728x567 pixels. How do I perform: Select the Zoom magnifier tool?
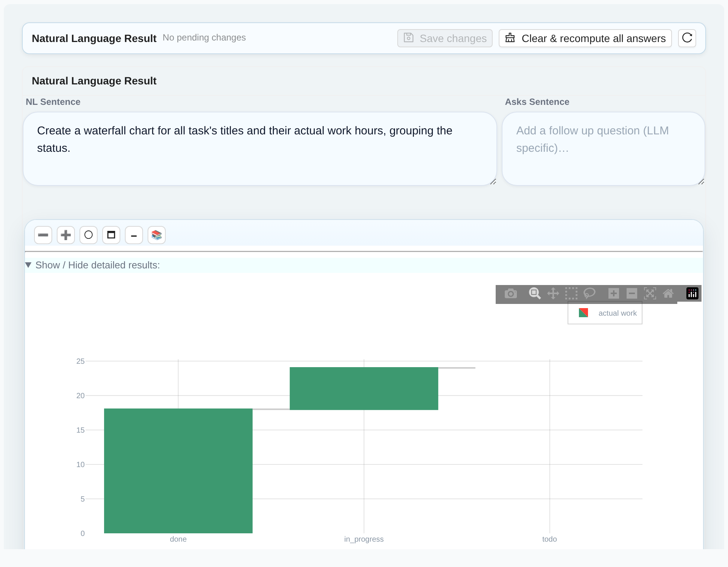pyautogui.click(x=535, y=294)
